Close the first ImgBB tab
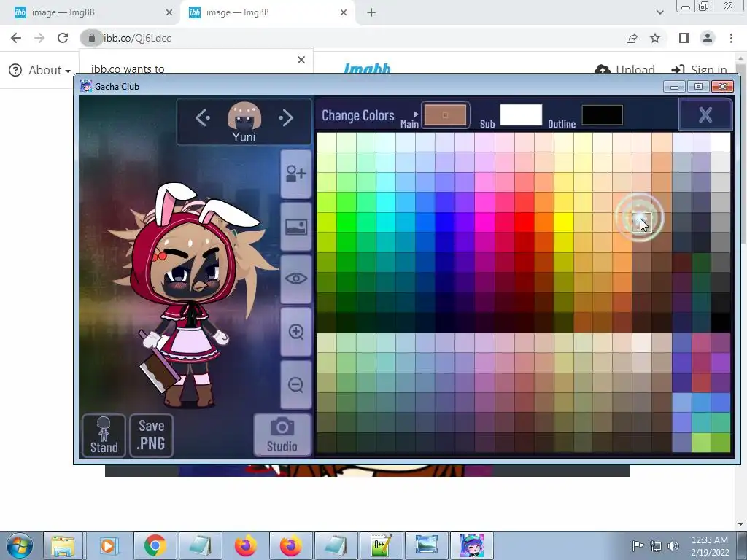This screenshot has height=560, width=747. coord(169,12)
